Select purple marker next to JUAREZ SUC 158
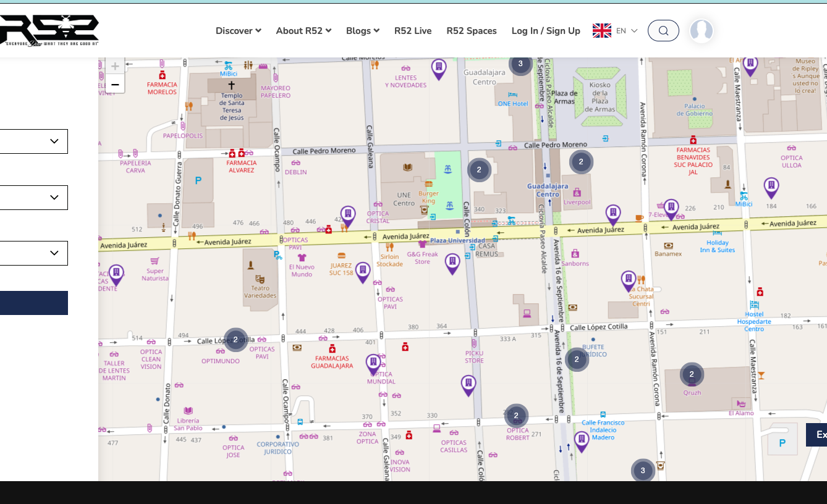Screen dimensions: 827x504 coord(363,271)
